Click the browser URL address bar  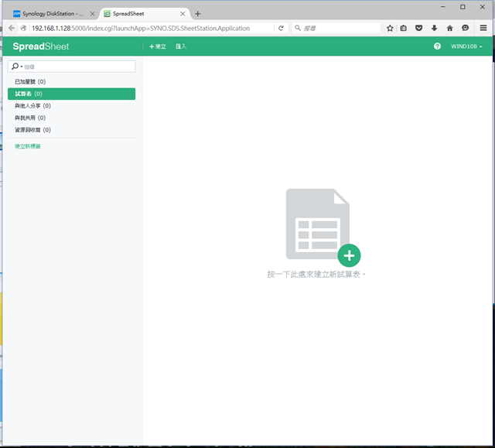click(x=152, y=28)
